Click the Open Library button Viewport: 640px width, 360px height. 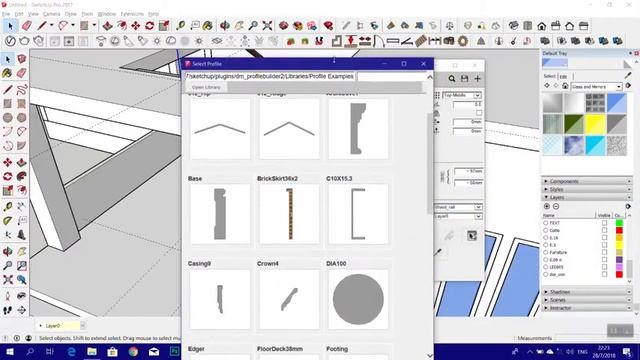[206, 87]
